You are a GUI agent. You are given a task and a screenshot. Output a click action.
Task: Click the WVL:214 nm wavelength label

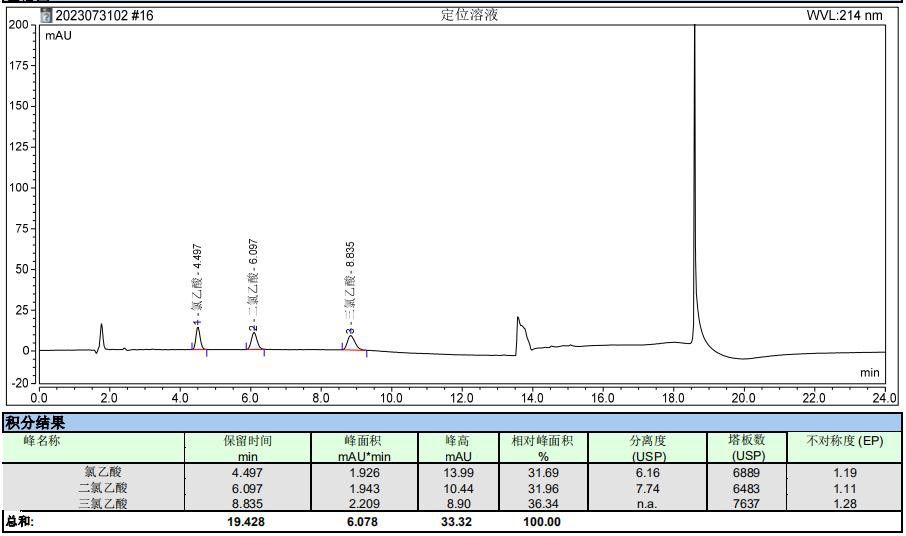pos(845,15)
